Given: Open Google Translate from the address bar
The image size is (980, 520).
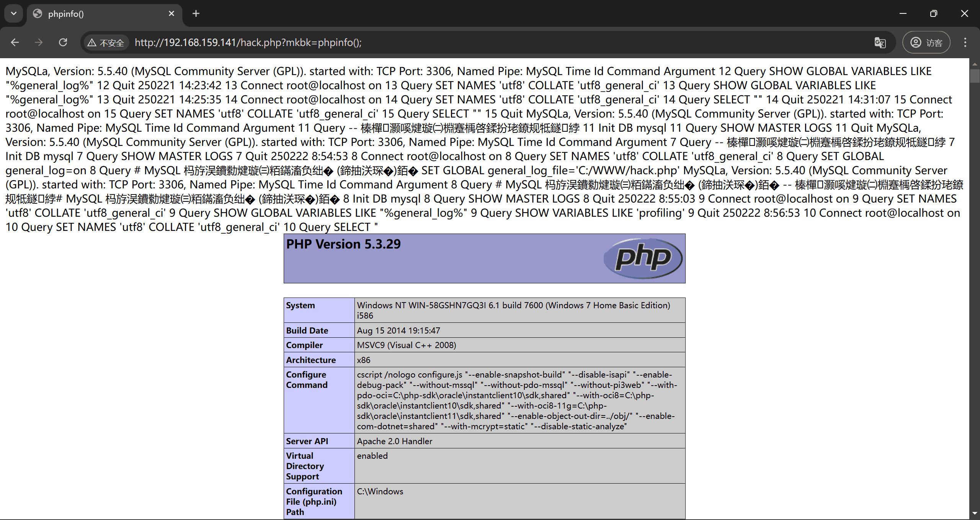Looking at the screenshot, I should pos(880,43).
